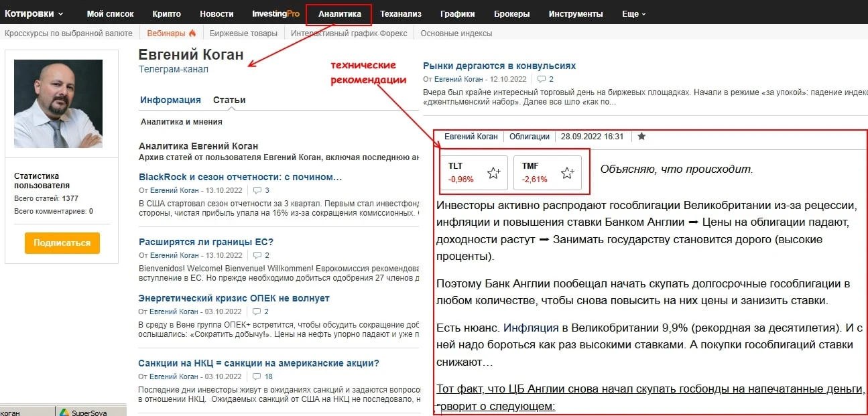
Task: Click comment icon showing 18 comments
Action: (x=257, y=376)
